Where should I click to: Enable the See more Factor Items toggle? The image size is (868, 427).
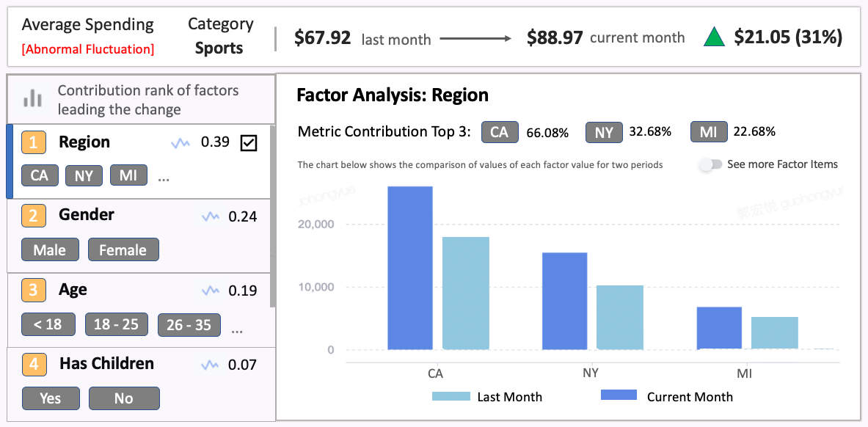pos(711,164)
